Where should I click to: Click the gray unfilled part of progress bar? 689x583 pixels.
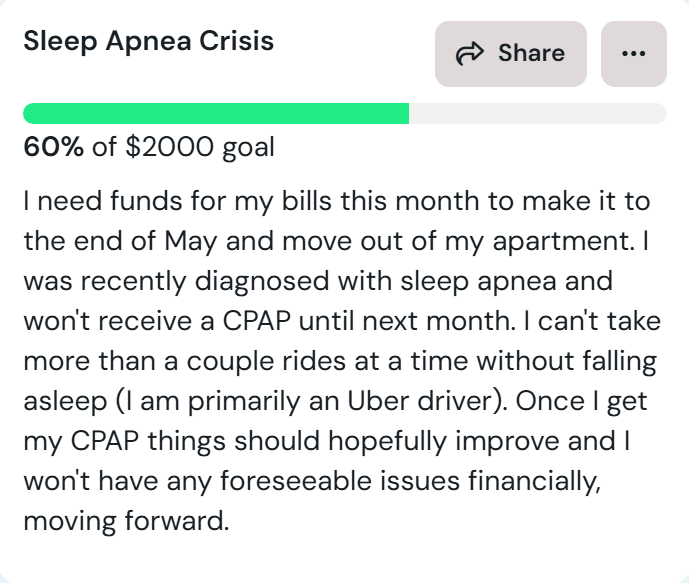(538, 113)
